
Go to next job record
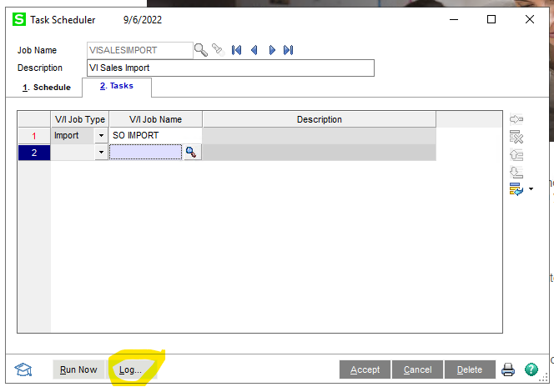272,50
